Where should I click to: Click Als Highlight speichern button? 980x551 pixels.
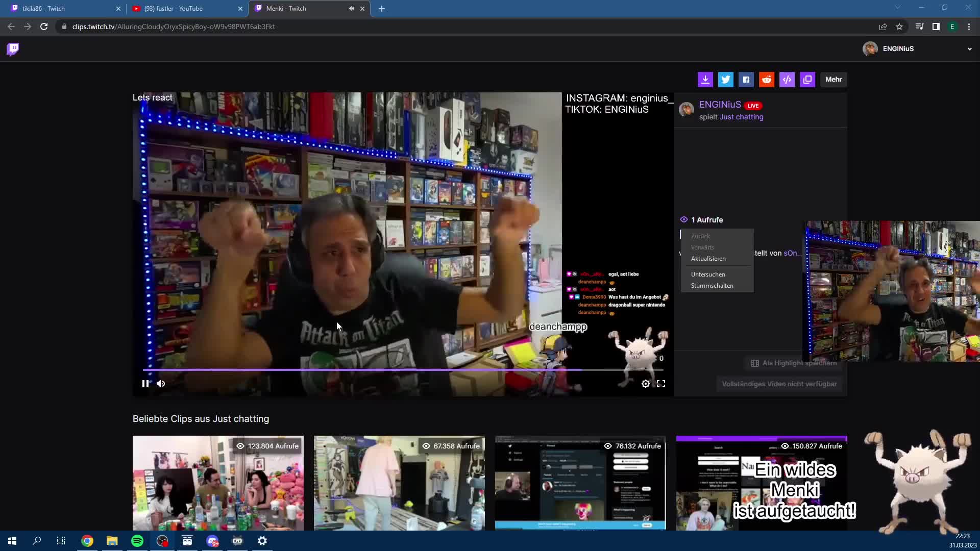pos(793,363)
